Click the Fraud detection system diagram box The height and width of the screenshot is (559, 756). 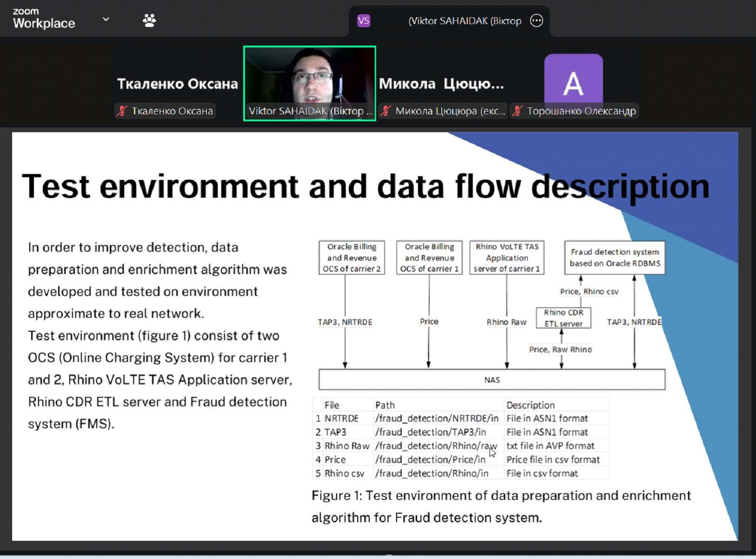point(614,258)
